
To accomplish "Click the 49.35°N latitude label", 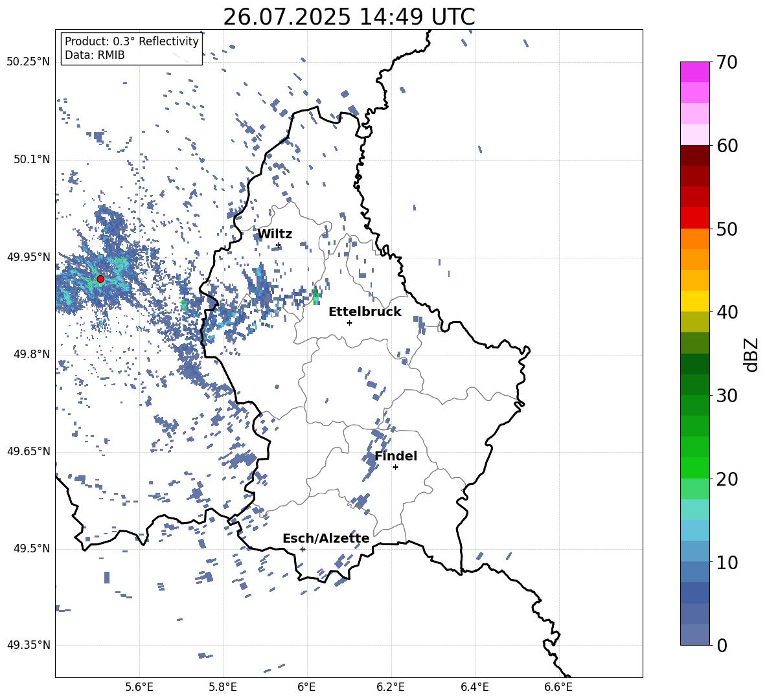I will pos(29,645).
